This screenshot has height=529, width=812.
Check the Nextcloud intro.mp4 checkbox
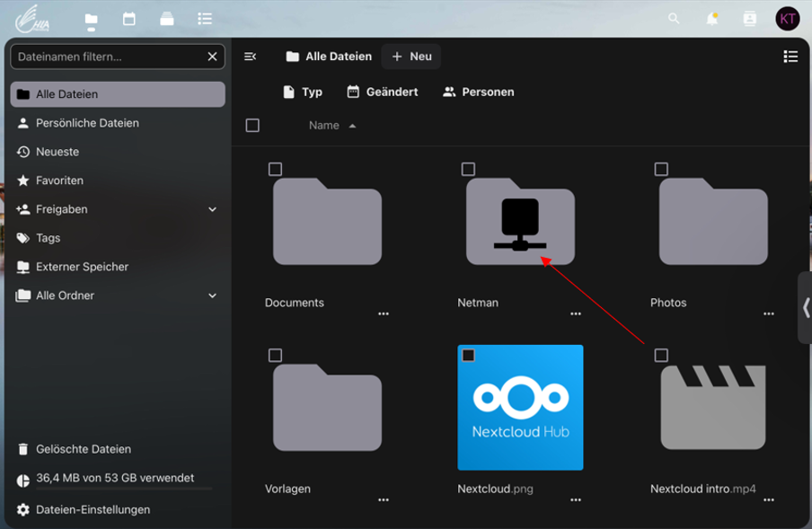click(x=661, y=355)
